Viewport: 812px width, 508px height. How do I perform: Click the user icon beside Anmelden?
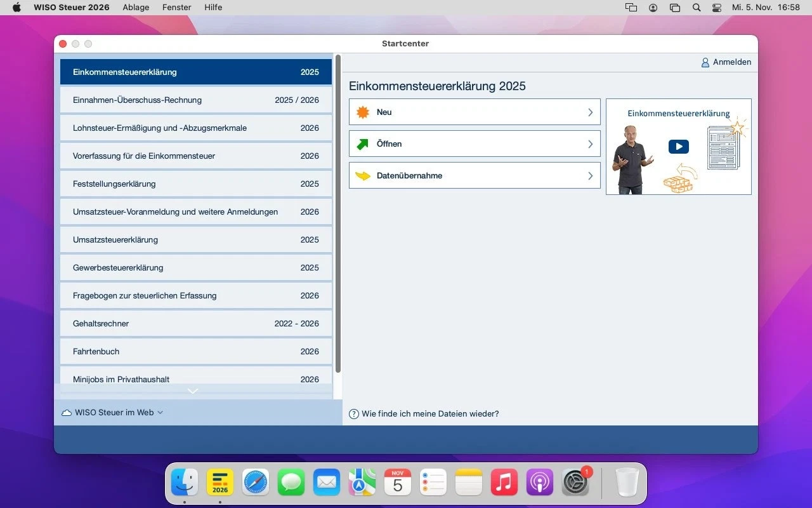coord(705,62)
